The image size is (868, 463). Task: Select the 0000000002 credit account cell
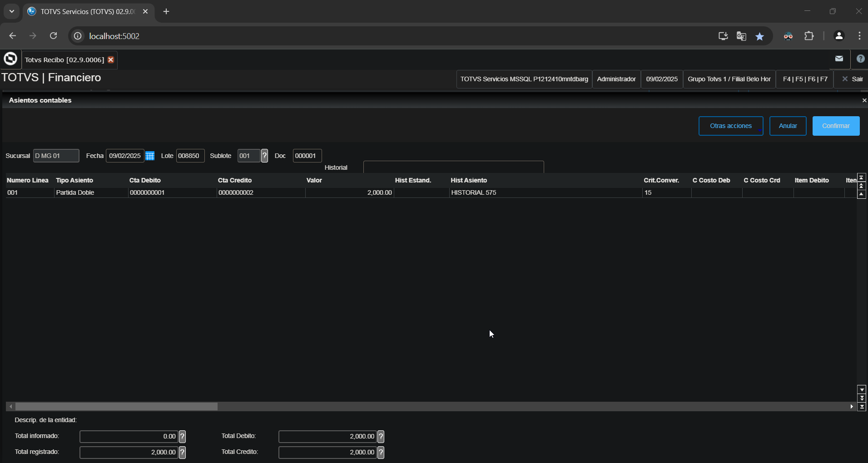tap(261, 193)
